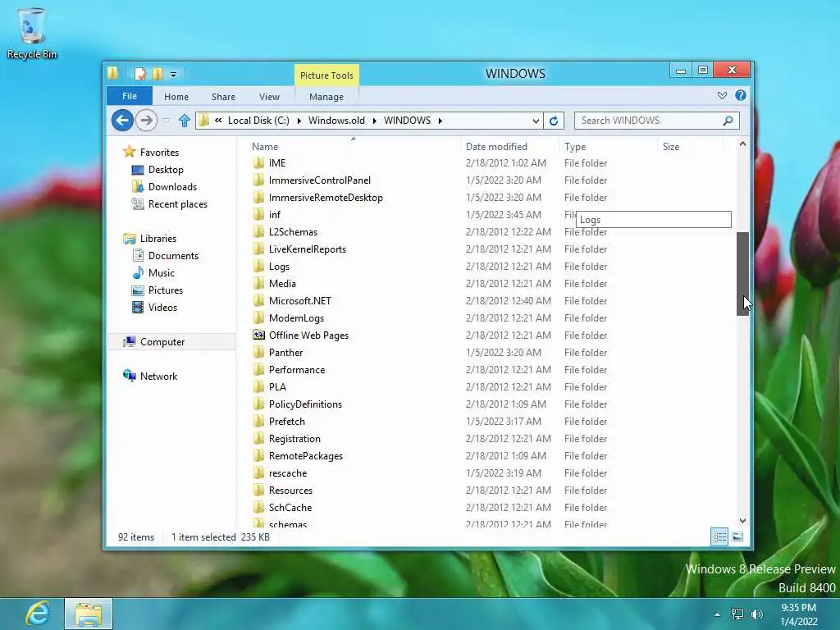Select the Microsoft.NET folder
The height and width of the screenshot is (630, 840).
coord(300,300)
